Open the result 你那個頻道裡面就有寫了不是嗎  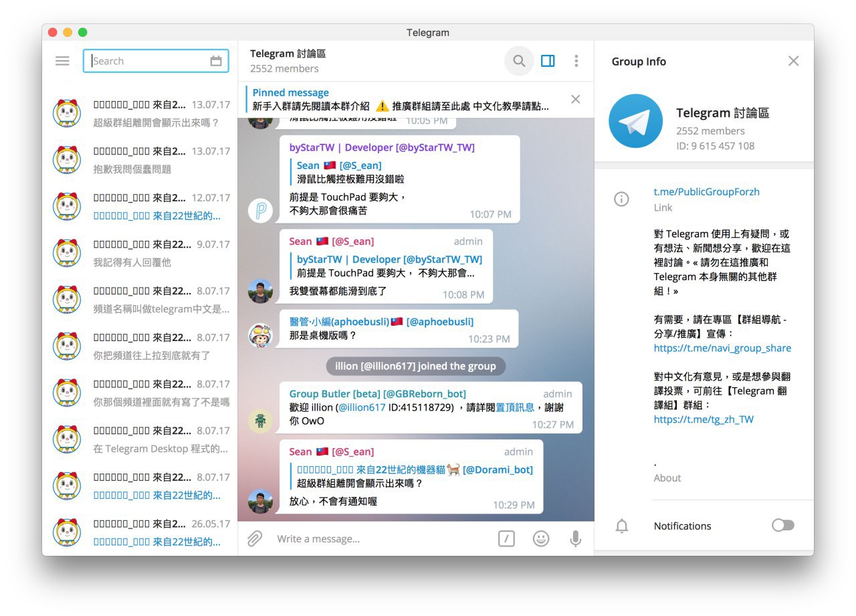point(140,393)
